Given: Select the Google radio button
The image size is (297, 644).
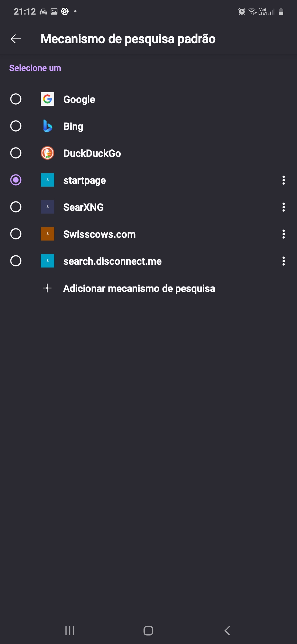Looking at the screenshot, I should (x=16, y=99).
